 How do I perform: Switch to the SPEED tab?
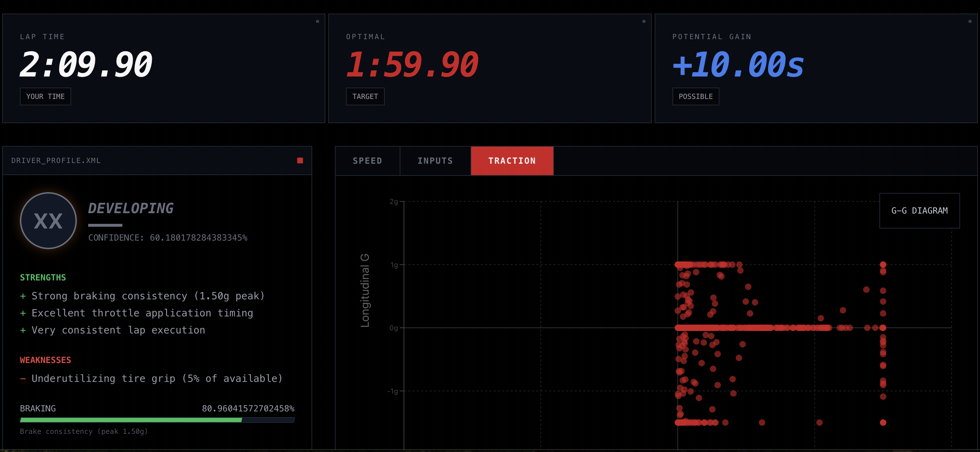367,161
